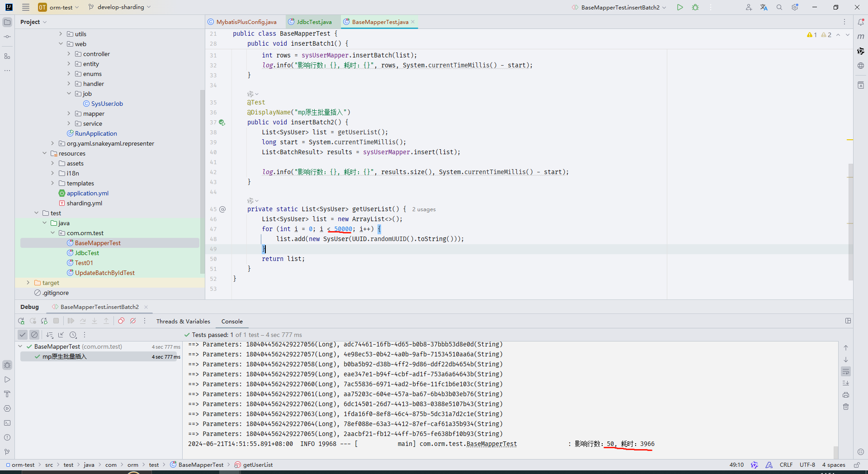
Task: Switch to Threads & Variables tab
Action: pos(183,322)
